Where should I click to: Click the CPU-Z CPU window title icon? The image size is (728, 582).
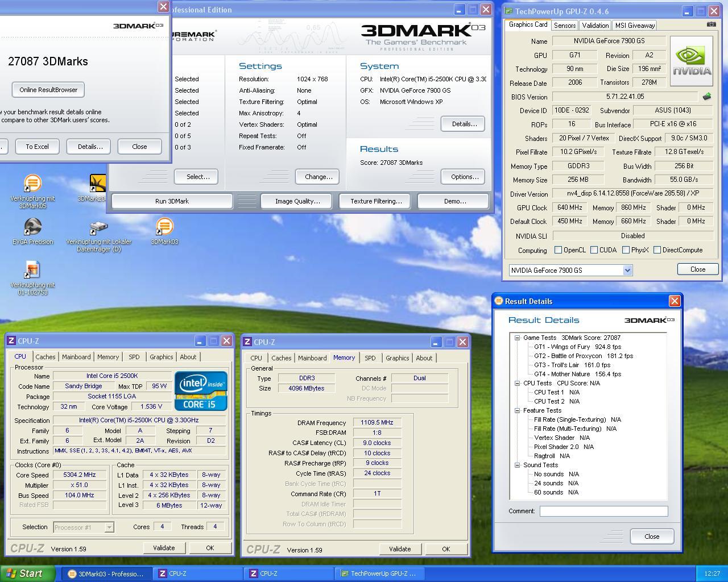11,340
